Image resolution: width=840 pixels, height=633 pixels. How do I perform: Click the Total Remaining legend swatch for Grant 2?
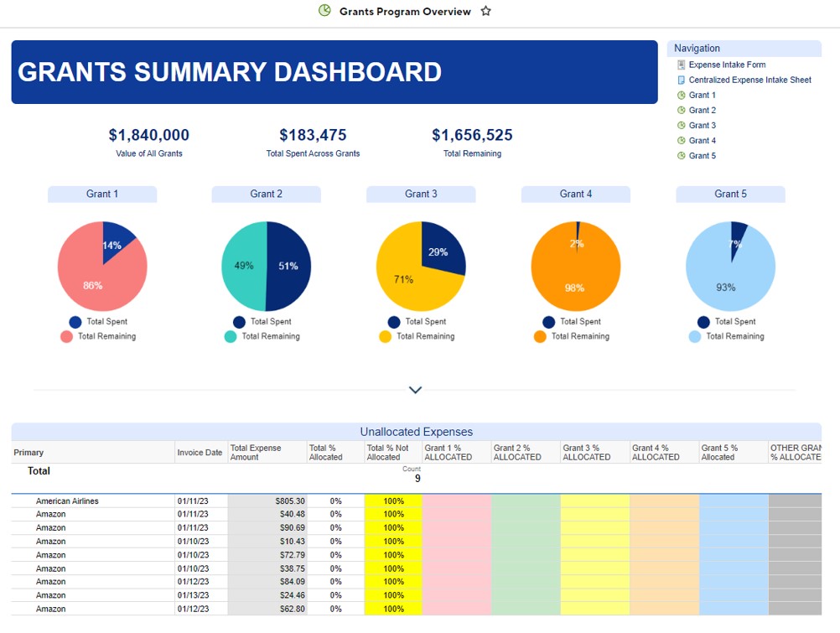click(x=231, y=337)
